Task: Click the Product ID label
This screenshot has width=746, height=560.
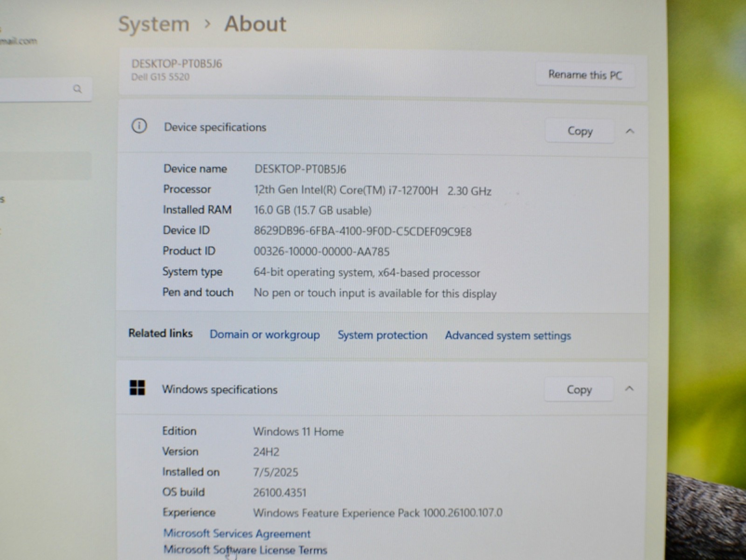Action: coord(189,251)
